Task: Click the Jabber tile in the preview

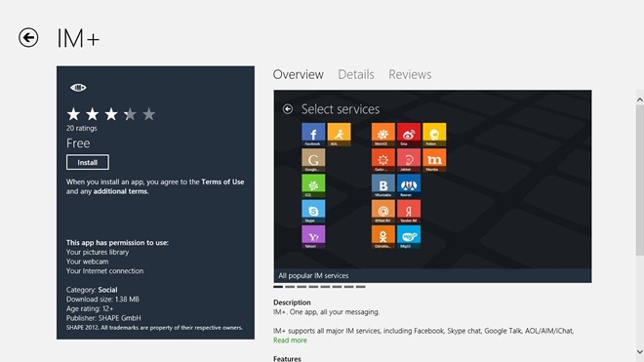Action: click(409, 160)
